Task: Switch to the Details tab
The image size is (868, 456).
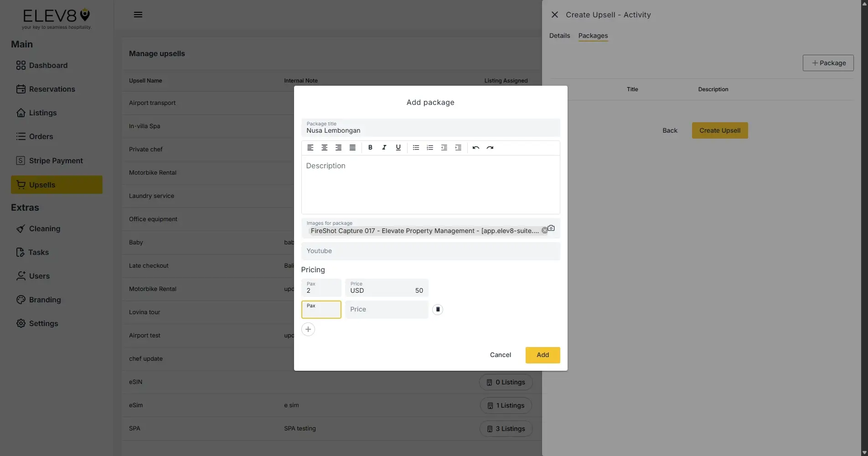Action: coord(559,35)
